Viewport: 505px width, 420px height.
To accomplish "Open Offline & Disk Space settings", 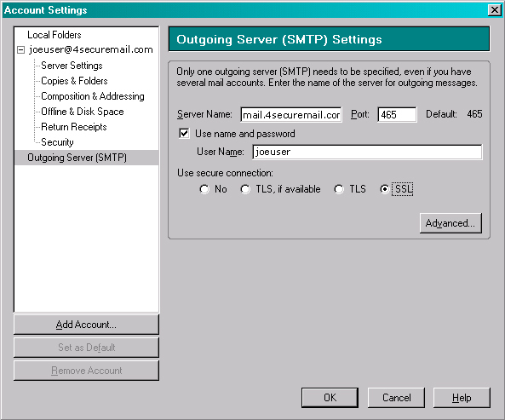I will pyautogui.click(x=82, y=112).
